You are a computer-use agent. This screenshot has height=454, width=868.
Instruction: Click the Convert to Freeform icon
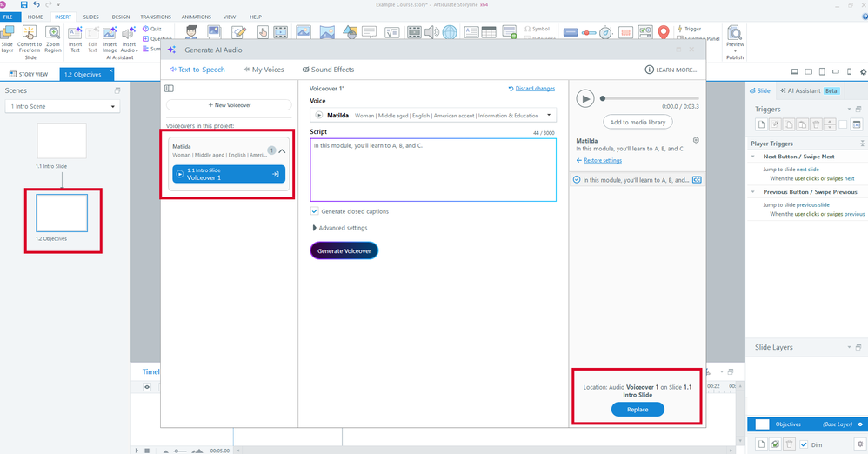(x=30, y=33)
